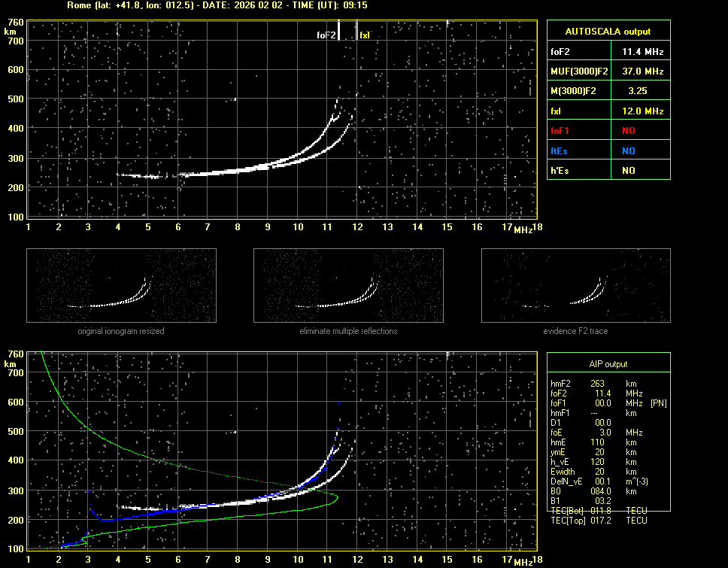728x568 pixels.
Task: Select the AUTOSCALA output header
Action: coord(608,32)
